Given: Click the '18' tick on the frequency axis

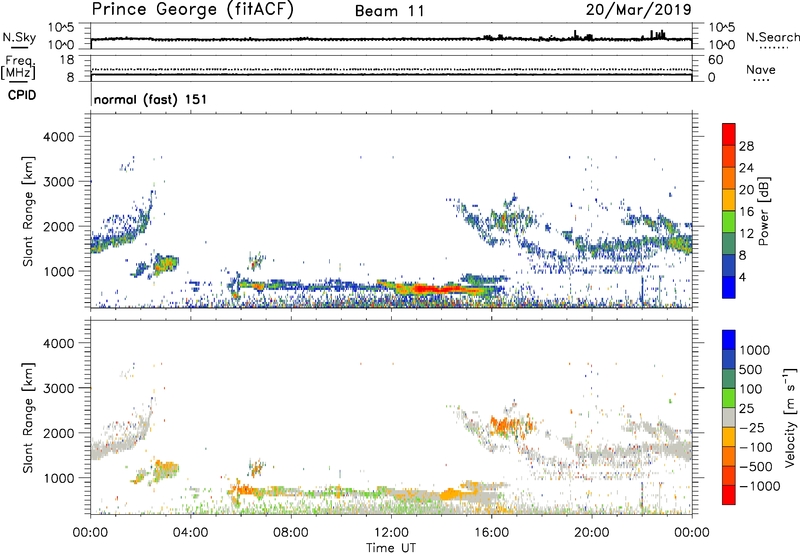Looking at the screenshot, I should click(x=67, y=60).
